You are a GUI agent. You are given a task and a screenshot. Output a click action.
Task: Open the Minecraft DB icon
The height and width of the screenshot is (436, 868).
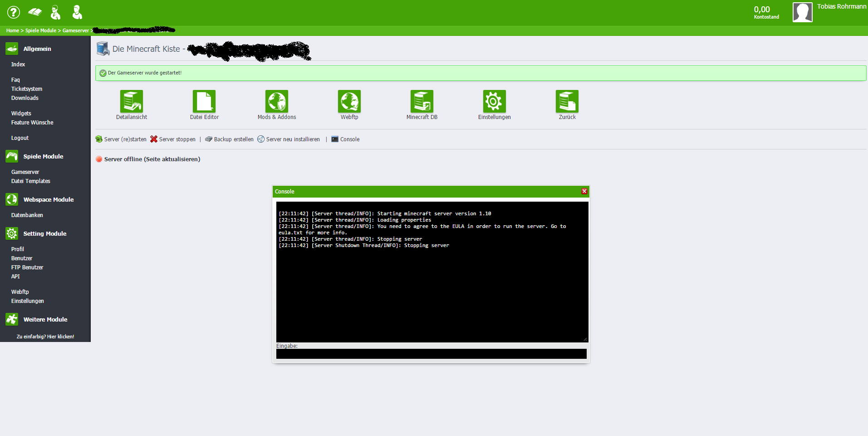[x=422, y=101]
